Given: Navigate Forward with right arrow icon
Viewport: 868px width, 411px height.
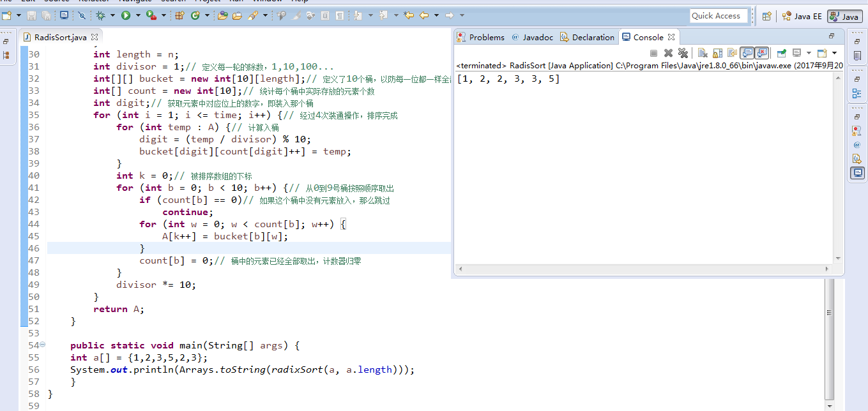Looking at the screenshot, I should tap(450, 15).
